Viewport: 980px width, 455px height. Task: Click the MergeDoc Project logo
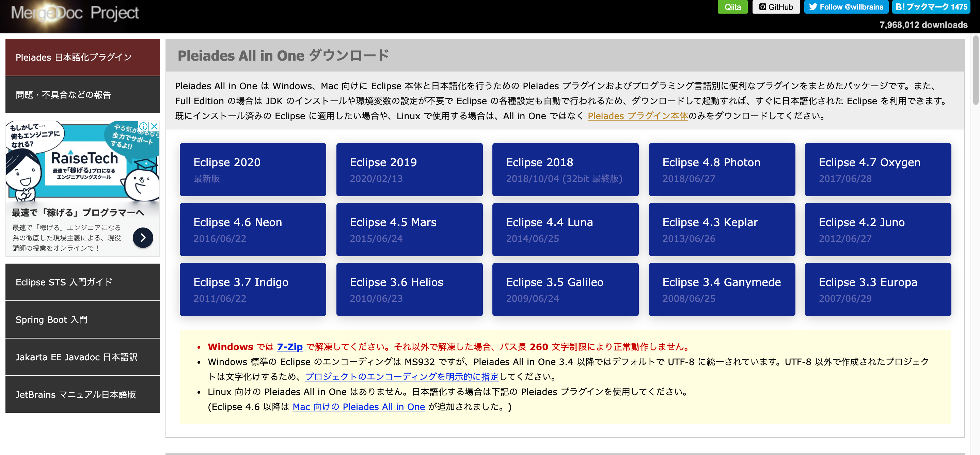pos(75,14)
